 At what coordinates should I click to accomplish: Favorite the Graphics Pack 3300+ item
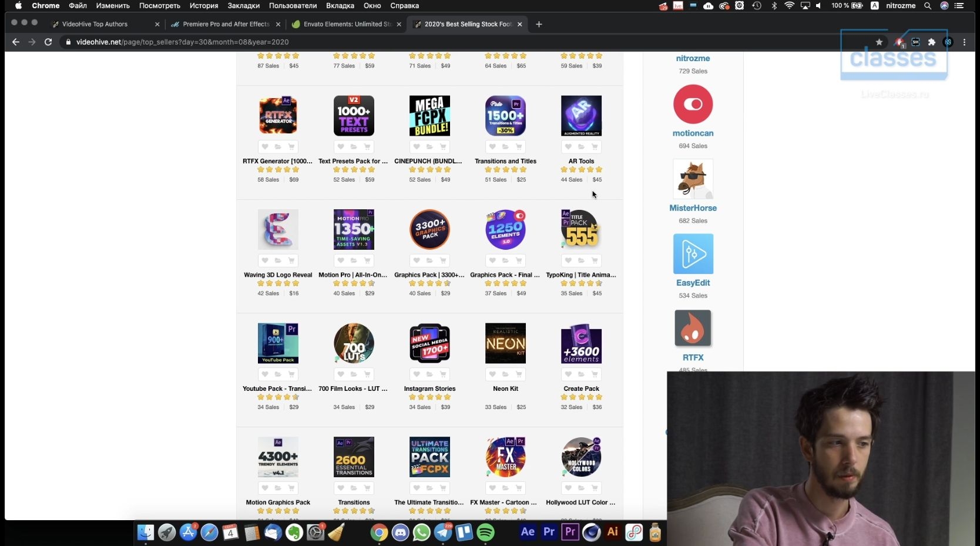click(417, 260)
